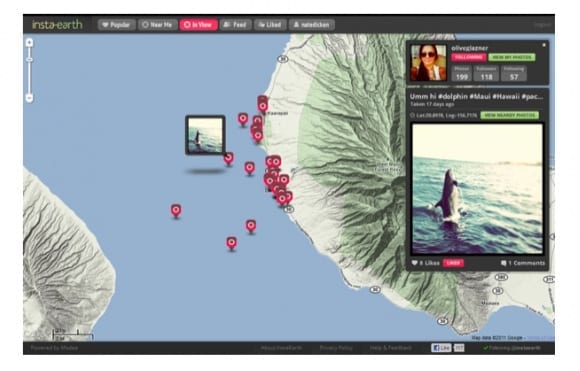Screen dimensions: 580x371
Task: Click the insta-earth logo
Action: (57, 25)
